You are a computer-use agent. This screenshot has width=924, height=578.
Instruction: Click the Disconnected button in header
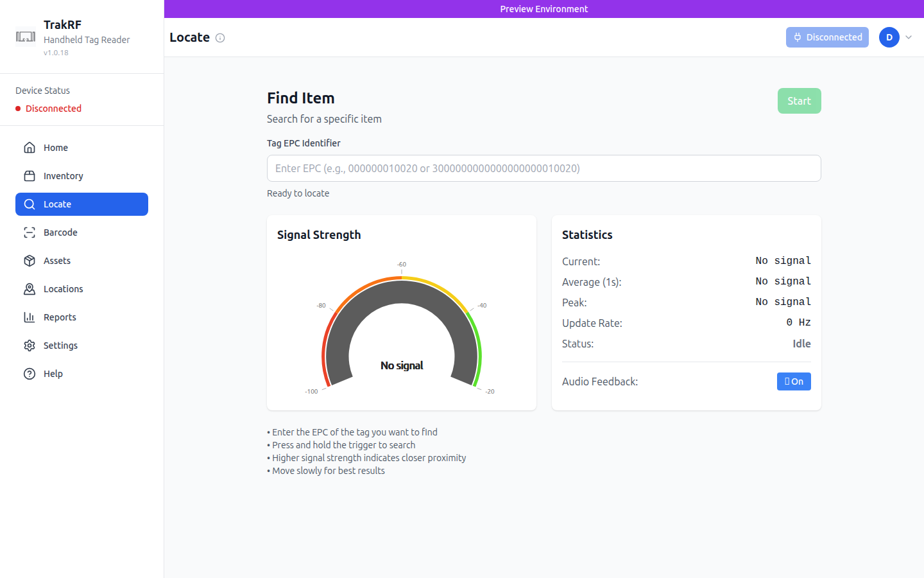pos(827,37)
